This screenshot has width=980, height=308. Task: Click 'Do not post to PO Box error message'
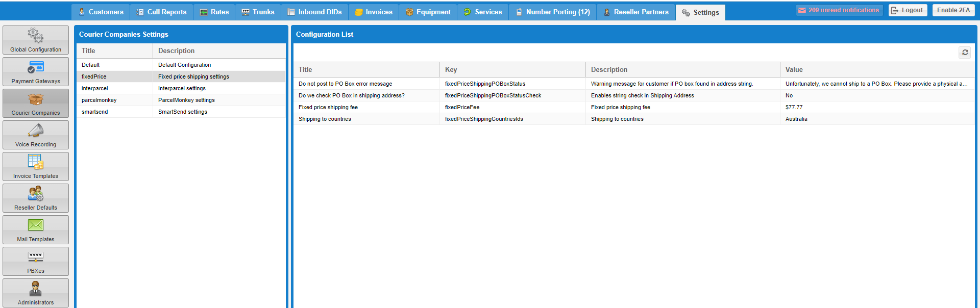click(x=346, y=84)
